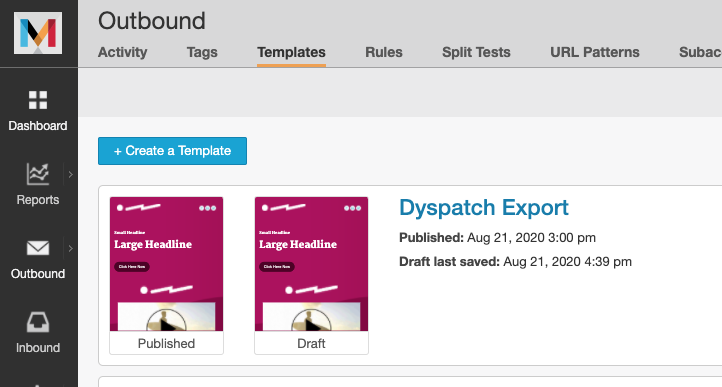Viewport: 722px width, 387px height.
Task: Open Dashboard grid icon in sidebar
Action: pyautogui.click(x=38, y=100)
